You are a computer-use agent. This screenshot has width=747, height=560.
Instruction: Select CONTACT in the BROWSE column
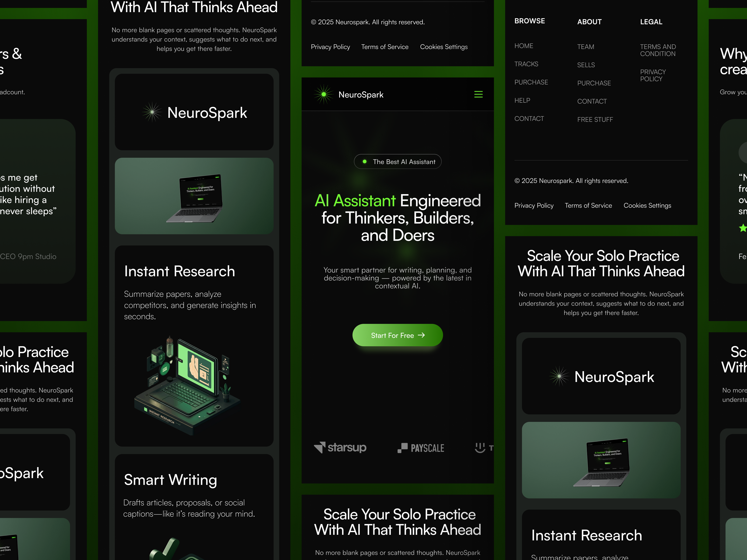pyautogui.click(x=529, y=119)
